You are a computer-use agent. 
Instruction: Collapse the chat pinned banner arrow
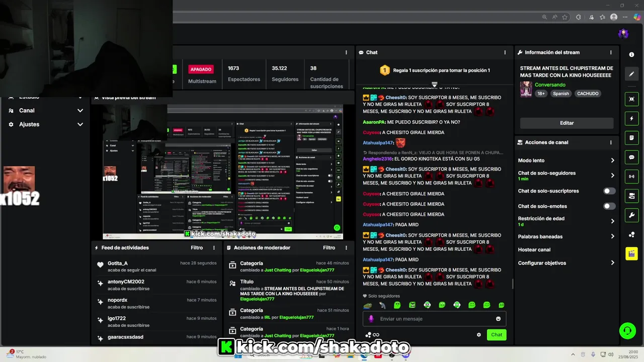(435, 84)
